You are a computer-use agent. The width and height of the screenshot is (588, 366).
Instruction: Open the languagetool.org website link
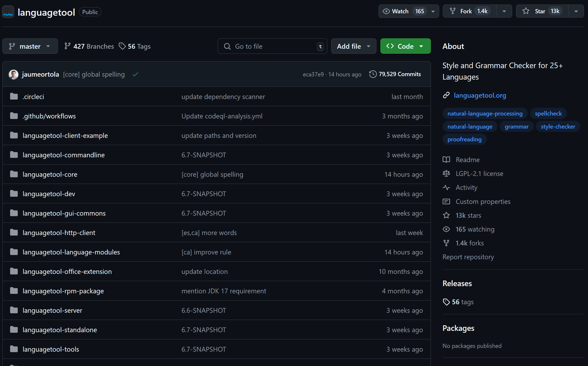[x=480, y=95]
